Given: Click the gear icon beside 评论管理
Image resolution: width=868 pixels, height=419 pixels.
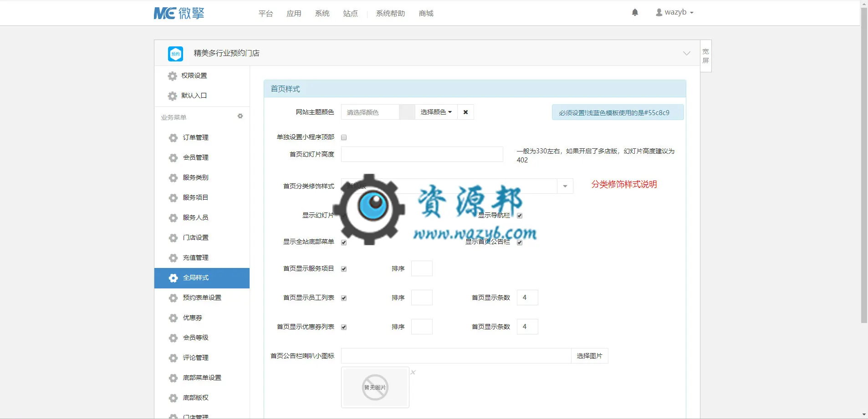Looking at the screenshot, I should coord(173,358).
